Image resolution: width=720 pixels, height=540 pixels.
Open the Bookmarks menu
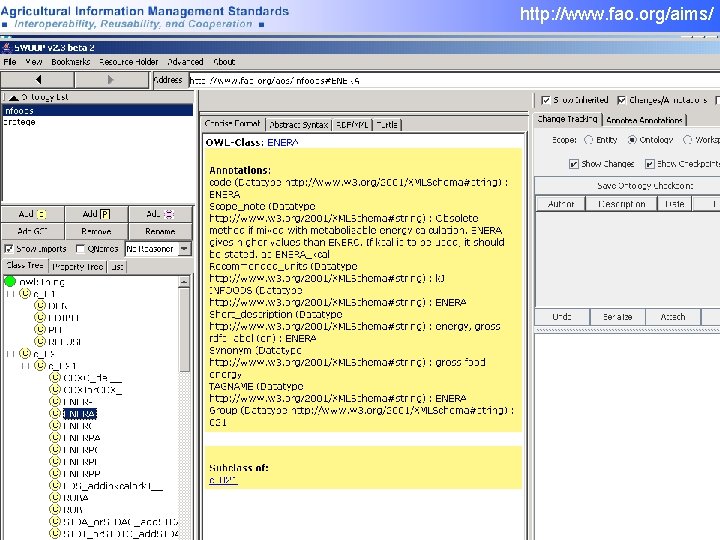[71, 62]
